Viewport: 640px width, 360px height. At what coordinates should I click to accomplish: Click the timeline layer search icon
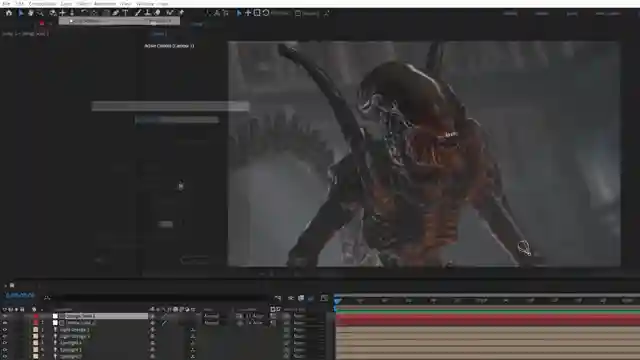click(x=47, y=298)
